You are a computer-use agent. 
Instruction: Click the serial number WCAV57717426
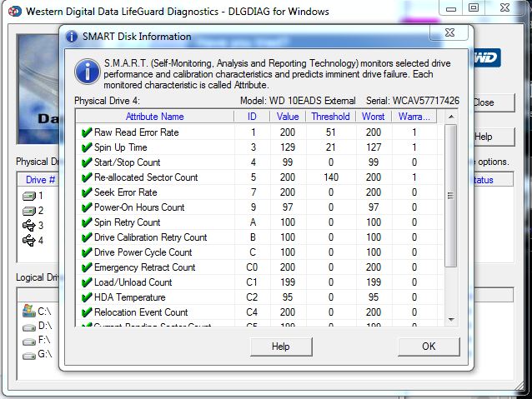point(426,101)
